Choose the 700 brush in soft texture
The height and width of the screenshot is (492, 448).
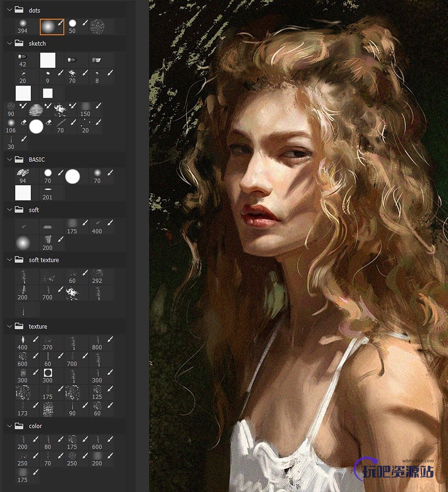(x=52, y=293)
